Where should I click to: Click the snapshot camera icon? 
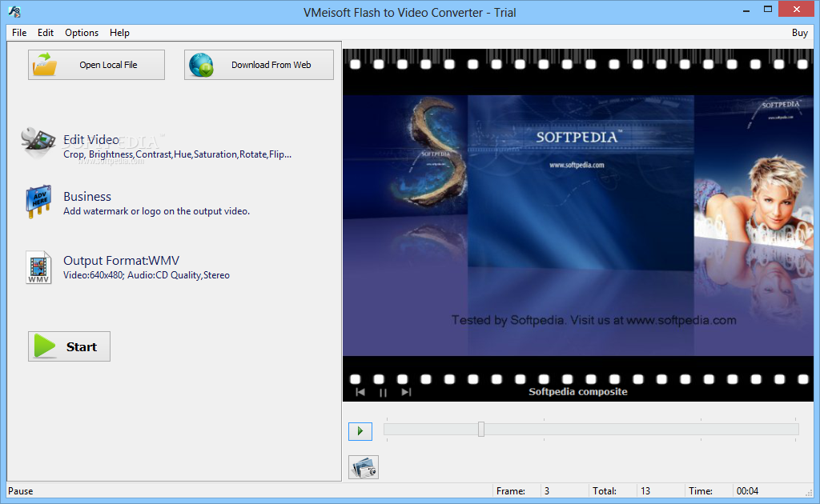click(364, 467)
